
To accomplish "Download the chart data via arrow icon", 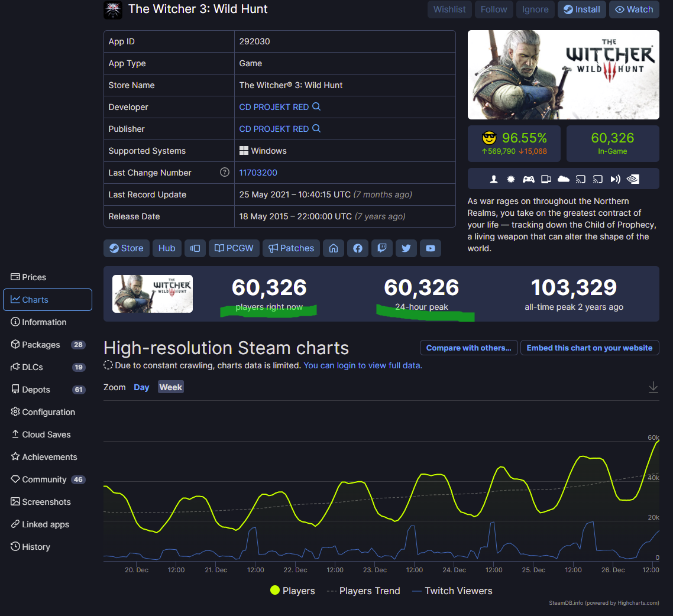I will (x=653, y=387).
